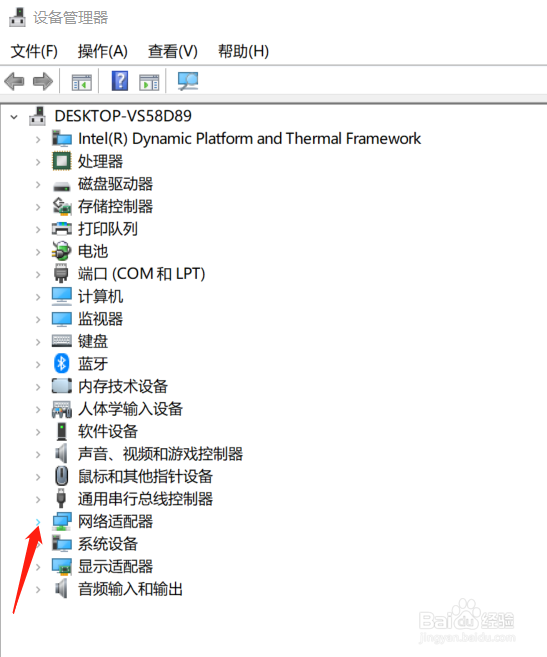This screenshot has height=657, width=547.
Task: Click the show/hide console tree icon
Action: tap(81, 82)
